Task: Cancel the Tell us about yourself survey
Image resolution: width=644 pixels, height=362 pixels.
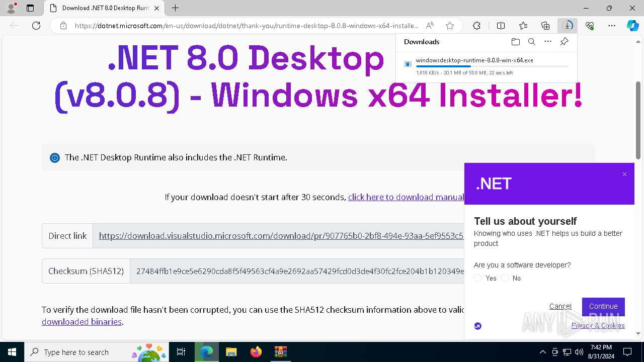Action: pyautogui.click(x=560, y=306)
